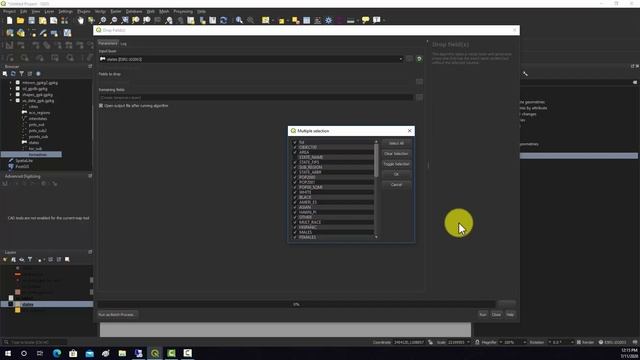Uncheck the fid field checkbox
This screenshot has width=640, height=360.
(x=295, y=142)
